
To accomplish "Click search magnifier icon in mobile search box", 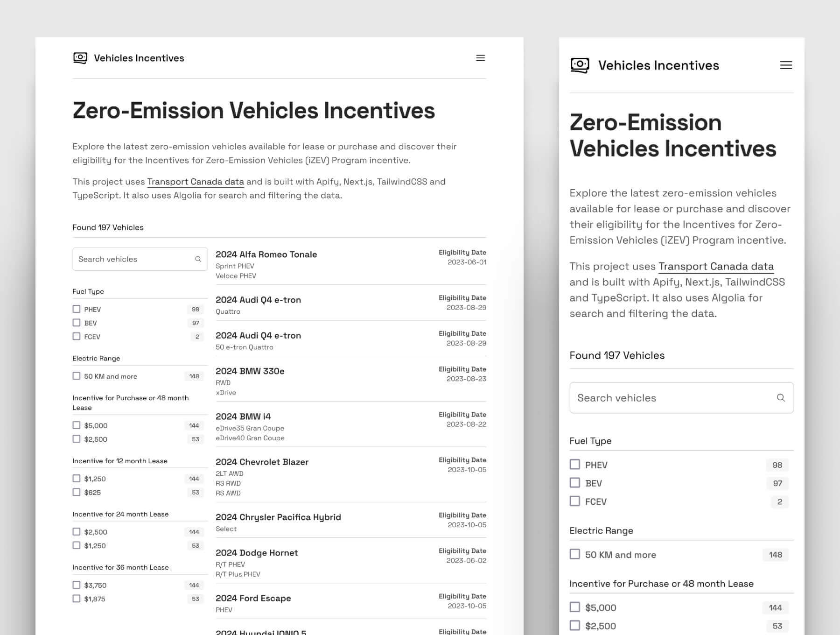I will [781, 398].
